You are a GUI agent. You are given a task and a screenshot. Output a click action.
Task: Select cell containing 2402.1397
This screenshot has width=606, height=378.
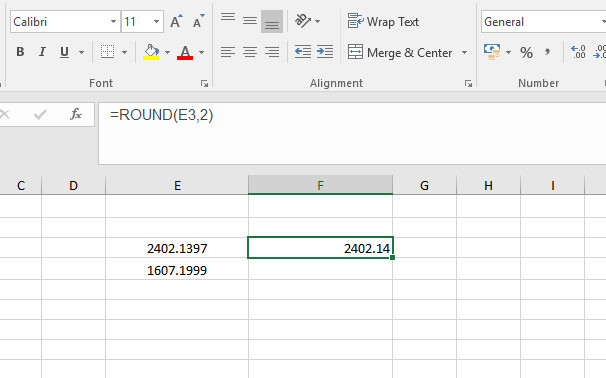point(177,248)
